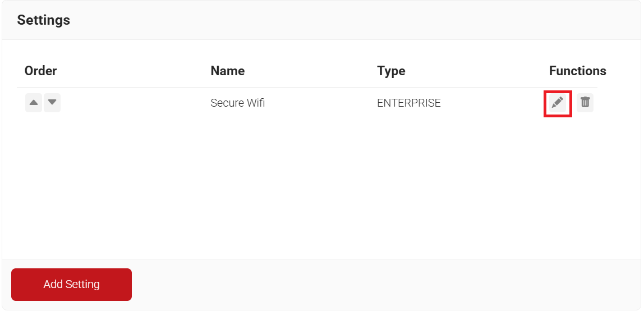Move the Secure Wifi setting down
The height and width of the screenshot is (311, 644).
[x=52, y=103]
